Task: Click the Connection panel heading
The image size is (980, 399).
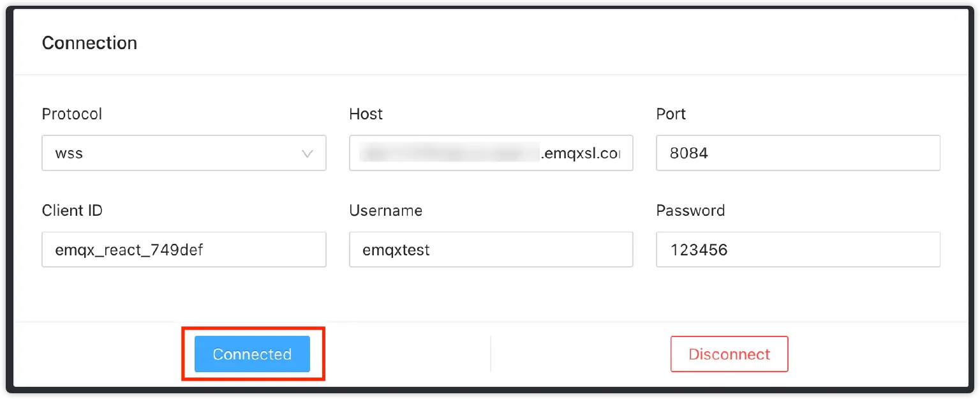Action: [x=89, y=43]
